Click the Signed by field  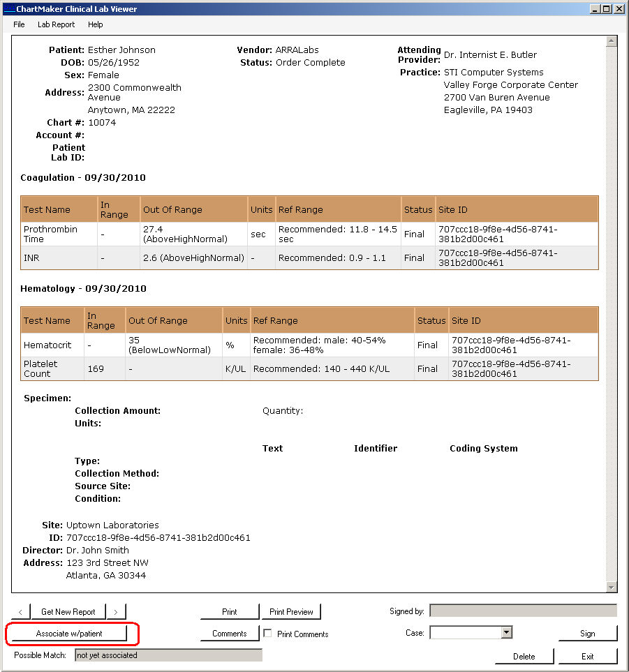pyautogui.click(x=523, y=611)
